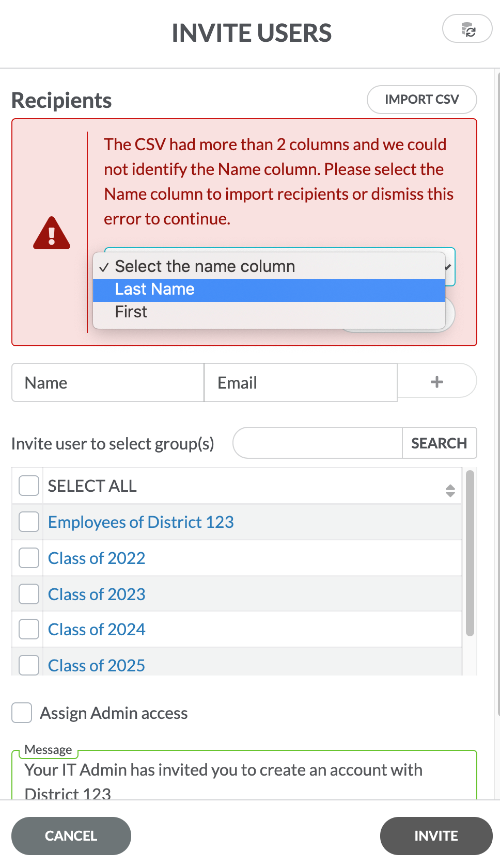Click the database sync icon button

467,29
